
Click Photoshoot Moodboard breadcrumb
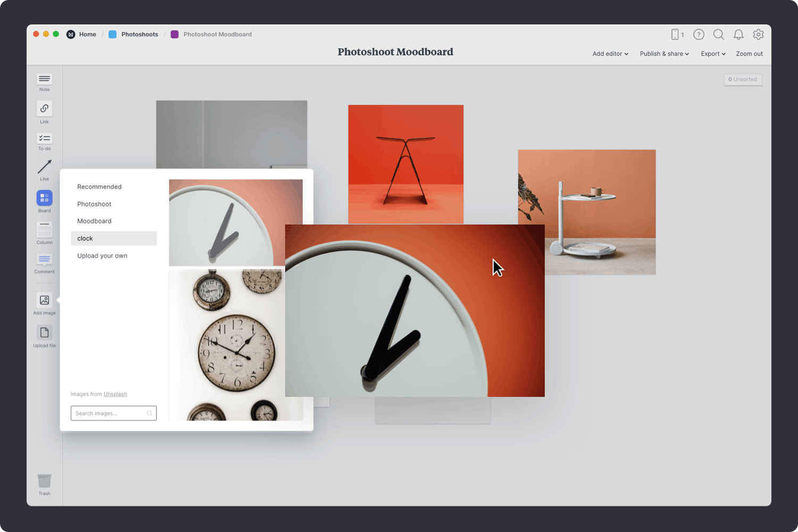(x=218, y=35)
